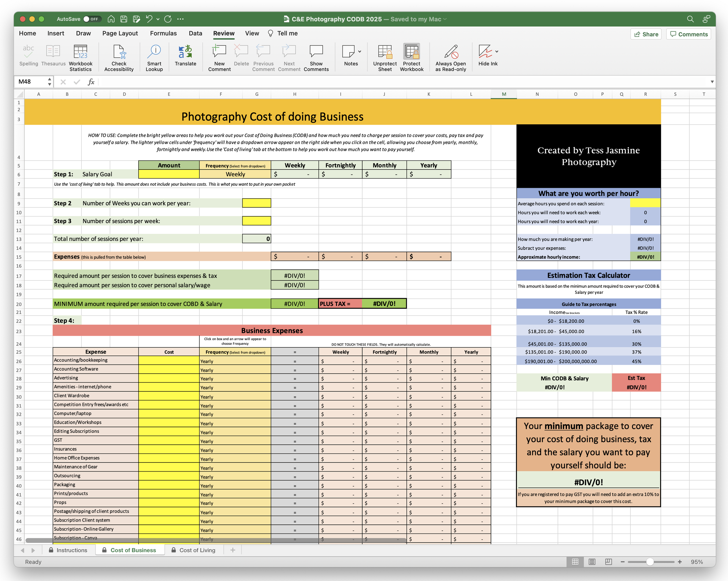Add a New Comment

tap(220, 58)
